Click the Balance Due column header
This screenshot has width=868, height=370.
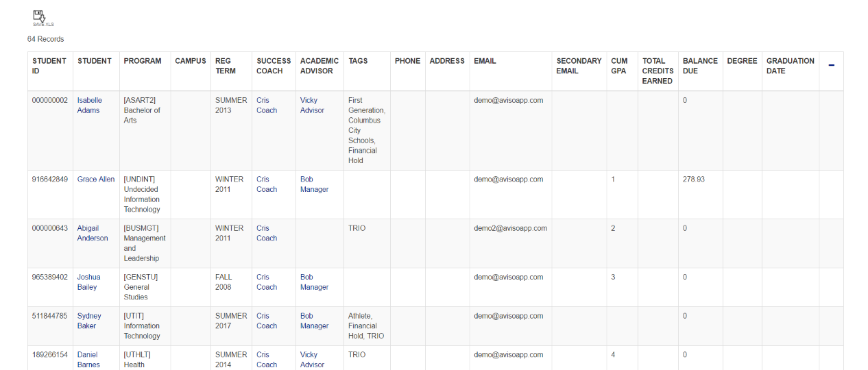click(x=700, y=66)
